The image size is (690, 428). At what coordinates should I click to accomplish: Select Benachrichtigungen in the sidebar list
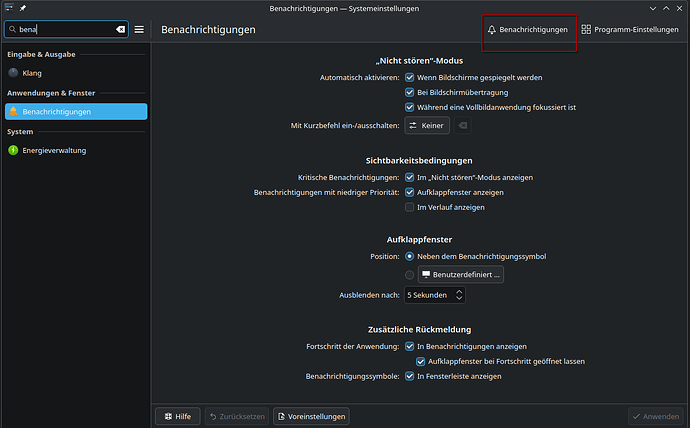pos(75,111)
